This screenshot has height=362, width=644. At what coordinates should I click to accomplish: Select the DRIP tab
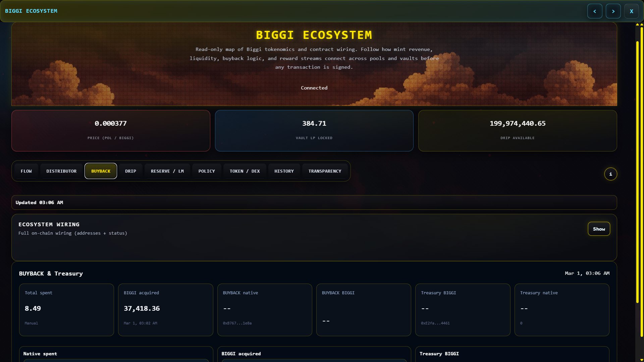(130, 171)
